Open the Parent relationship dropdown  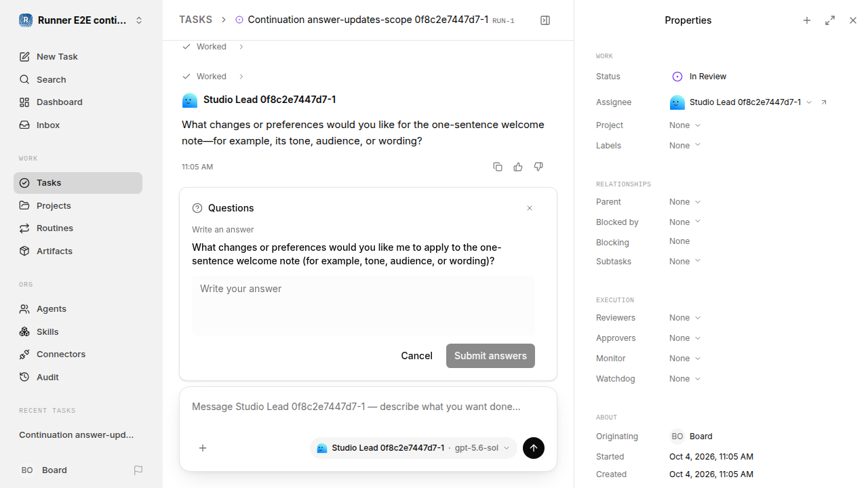[685, 202]
